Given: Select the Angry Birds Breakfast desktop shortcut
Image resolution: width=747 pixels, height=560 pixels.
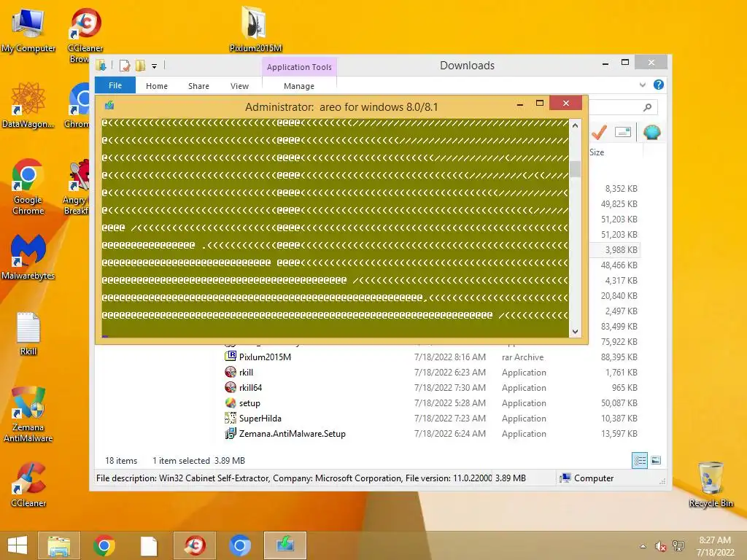Looking at the screenshot, I should pyautogui.click(x=78, y=187).
